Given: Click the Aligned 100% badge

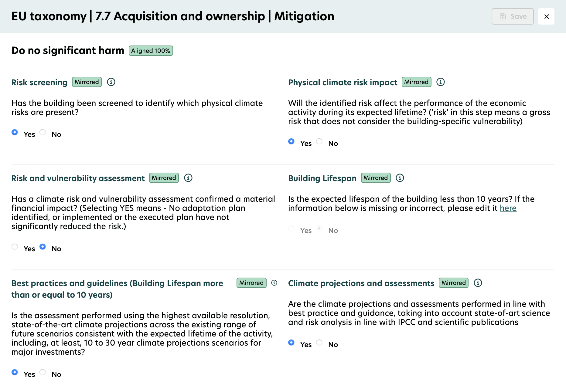Looking at the screenshot, I should 151,50.
